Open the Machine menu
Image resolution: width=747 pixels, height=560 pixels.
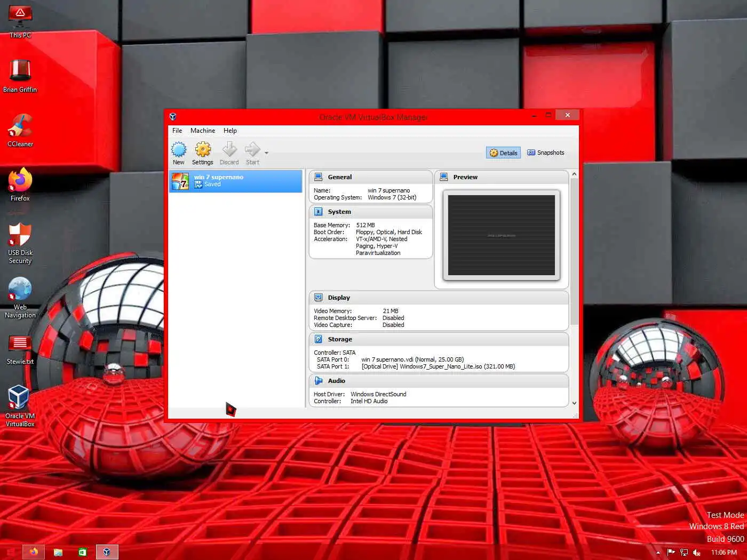click(x=203, y=131)
